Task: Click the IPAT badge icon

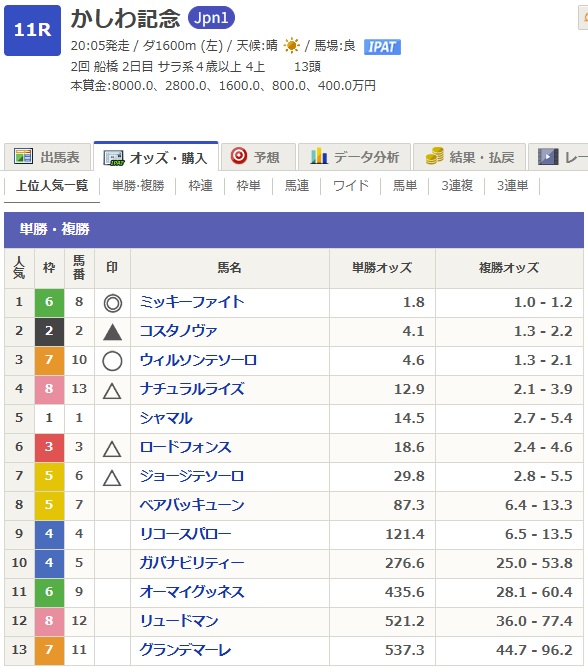Action: (382, 47)
